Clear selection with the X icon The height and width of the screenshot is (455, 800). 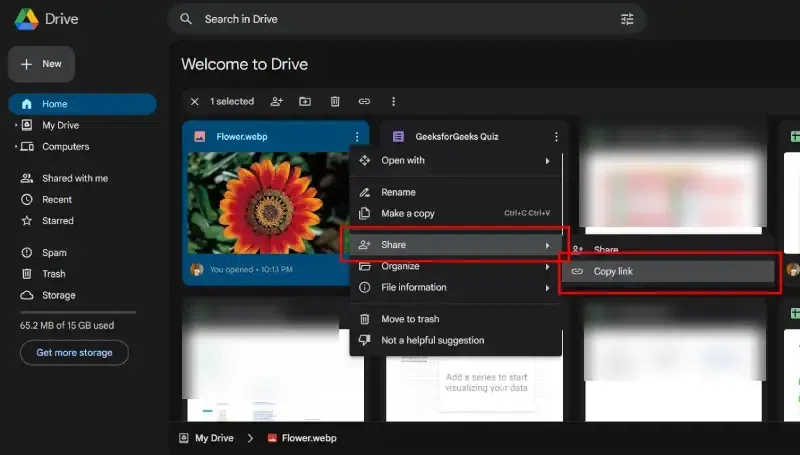(194, 102)
